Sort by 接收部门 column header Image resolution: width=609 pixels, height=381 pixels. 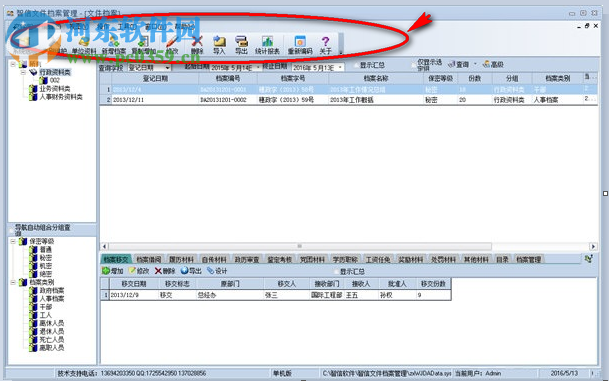(327, 284)
